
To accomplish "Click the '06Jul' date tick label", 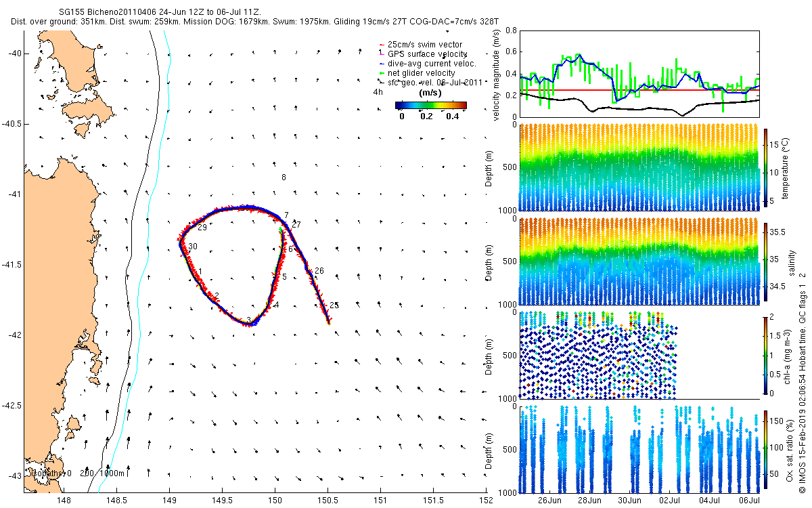I will [750, 501].
